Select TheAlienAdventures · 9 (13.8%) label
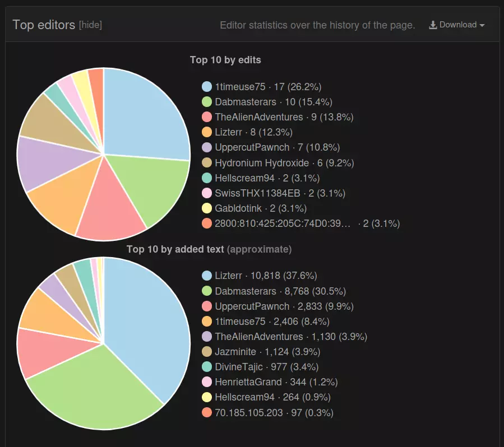Image resolution: width=504 pixels, height=447 pixels. pos(284,117)
